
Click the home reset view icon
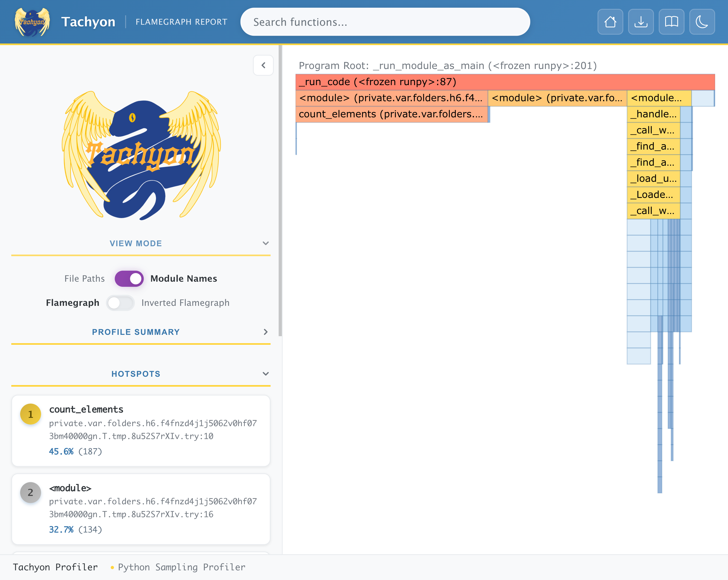(x=610, y=22)
